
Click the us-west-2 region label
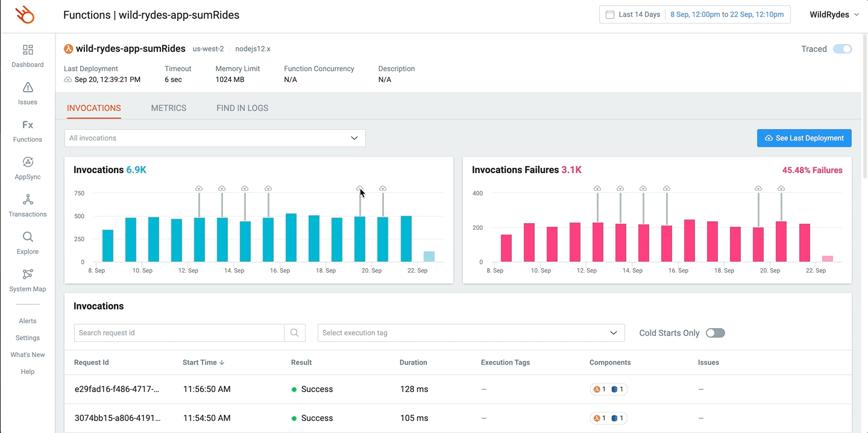point(209,49)
